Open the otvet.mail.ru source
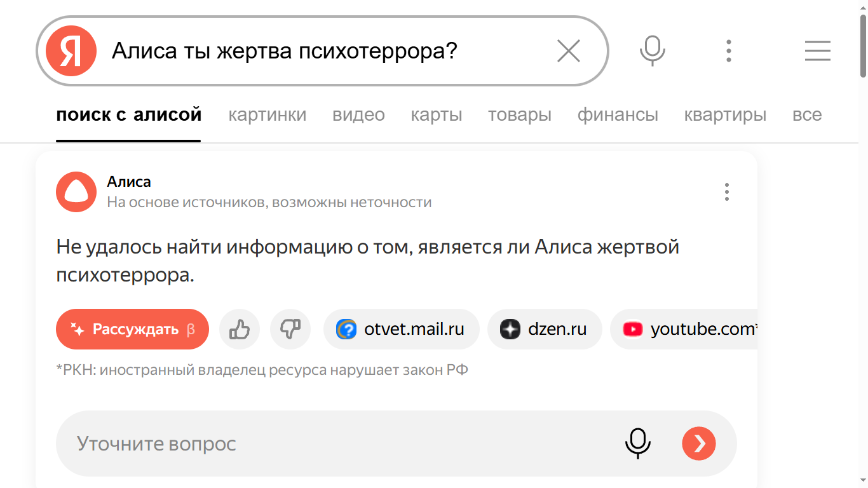Viewport: 868px width, 488px height. click(401, 329)
